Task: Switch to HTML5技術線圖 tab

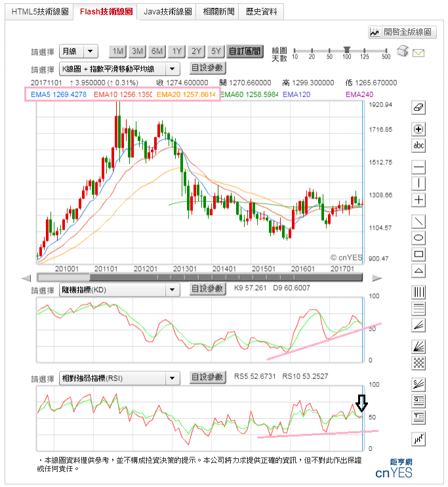Action: click(40, 12)
